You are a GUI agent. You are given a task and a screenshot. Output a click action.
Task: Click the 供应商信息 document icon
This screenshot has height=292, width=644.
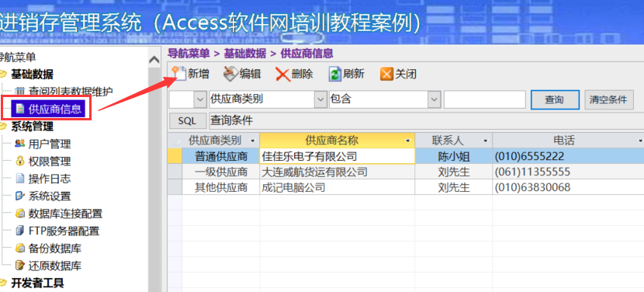[x=19, y=109]
